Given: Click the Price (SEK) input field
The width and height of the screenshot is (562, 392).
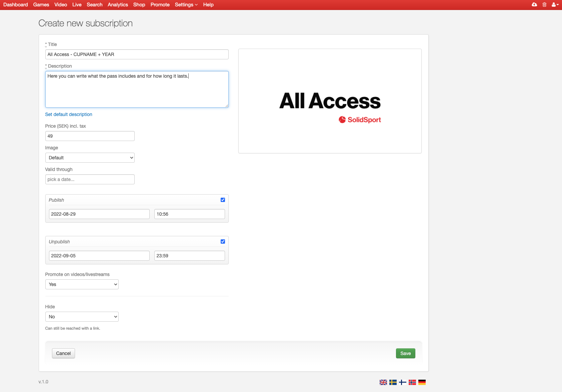Looking at the screenshot, I should [x=90, y=136].
